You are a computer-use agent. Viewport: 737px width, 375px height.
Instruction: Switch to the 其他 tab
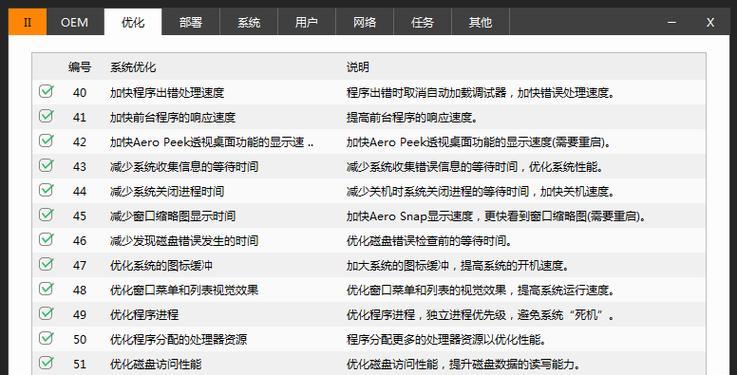pyautogui.click(x=480, y=22)
